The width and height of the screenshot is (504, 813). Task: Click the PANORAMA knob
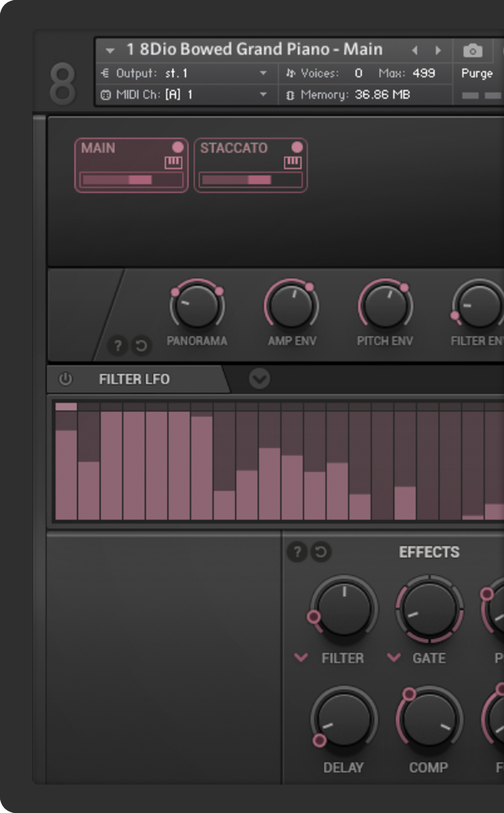pyautogui.click(x=197, y=307)
